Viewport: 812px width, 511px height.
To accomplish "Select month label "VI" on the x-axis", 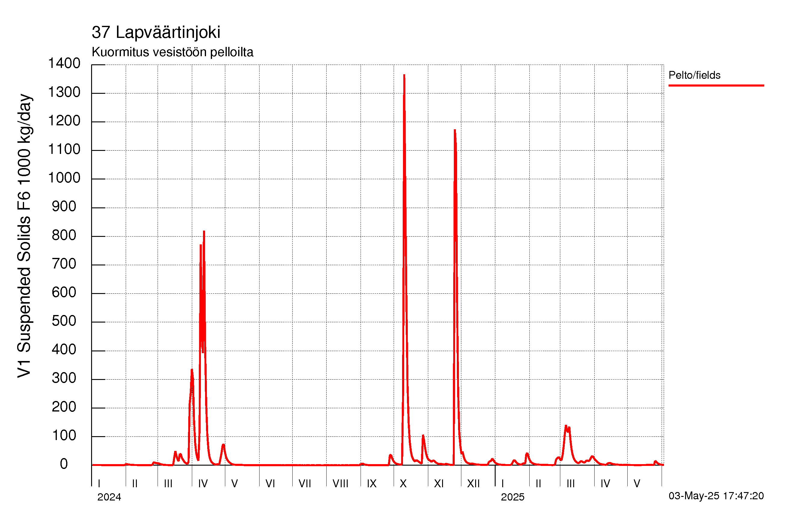I will pos(270,484).
